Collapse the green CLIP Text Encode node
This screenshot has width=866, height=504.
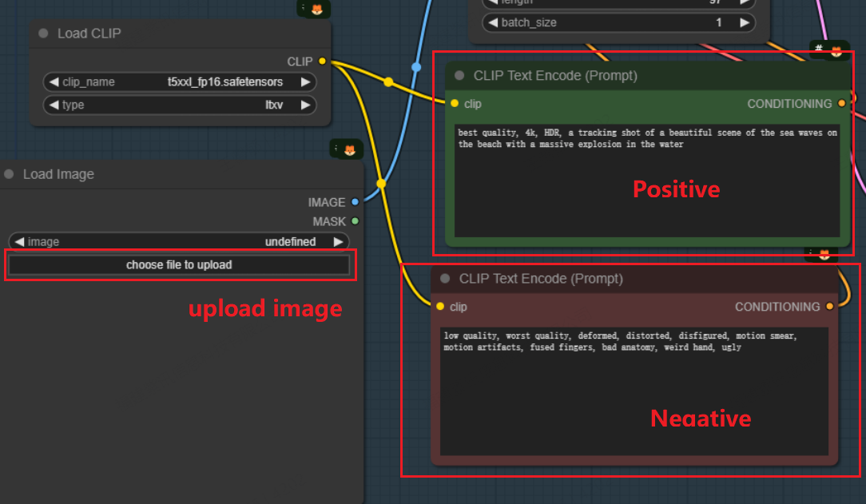tap(459, 76)
